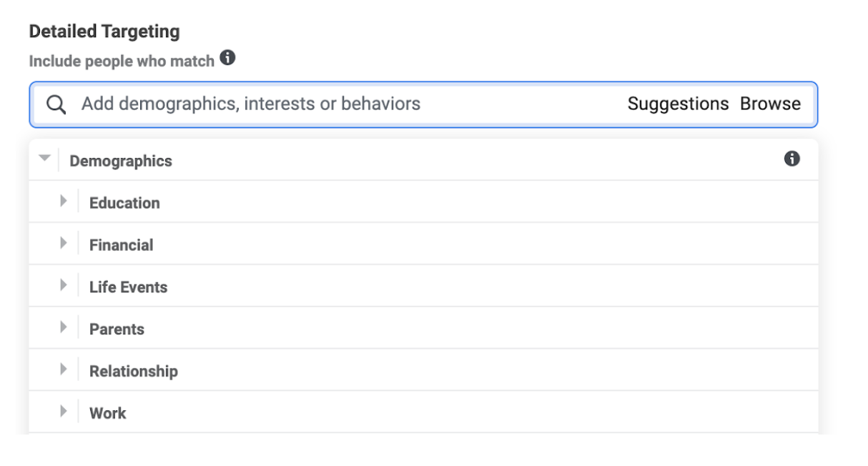Expand the Relationship arrow
This screenshot has height=466, width=868.
(64, 370)
